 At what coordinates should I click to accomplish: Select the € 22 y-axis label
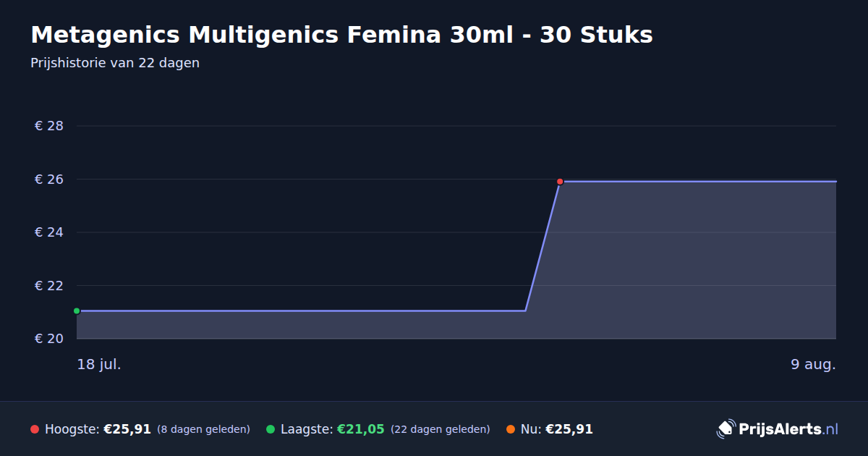click(x=49, y=286)
